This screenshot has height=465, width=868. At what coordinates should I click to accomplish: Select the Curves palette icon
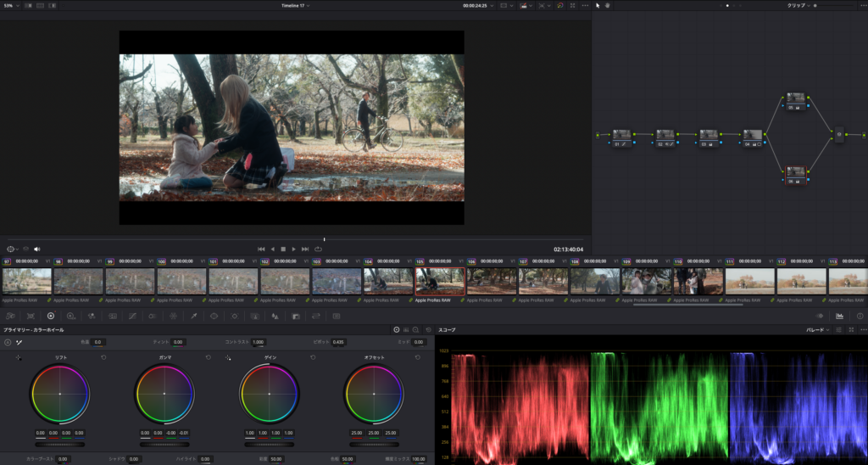(x=132, y=316)
